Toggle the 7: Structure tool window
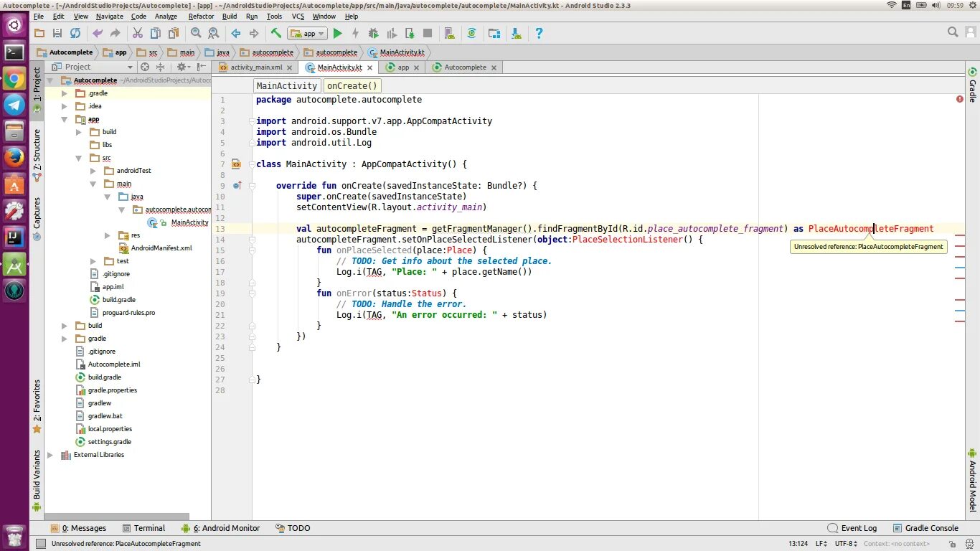This screenshot has width=980, height=551. pyautogui.click(x=37, y=154)
